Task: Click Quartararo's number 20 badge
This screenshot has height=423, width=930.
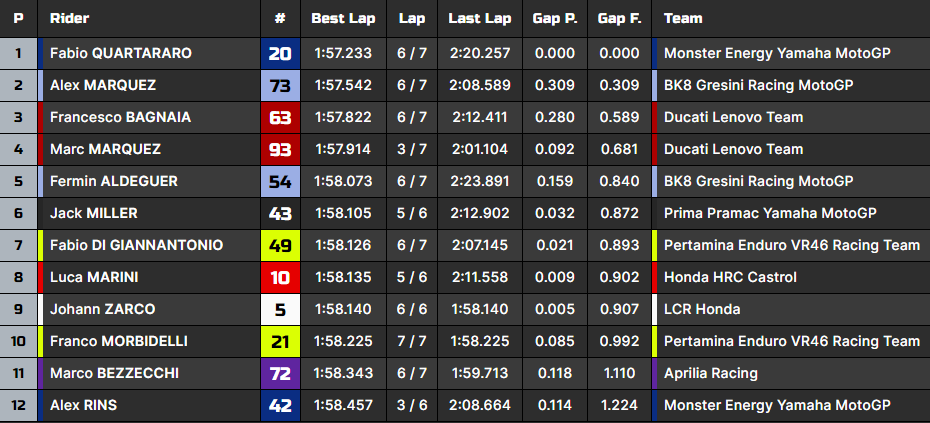Action: coord(280,54)
